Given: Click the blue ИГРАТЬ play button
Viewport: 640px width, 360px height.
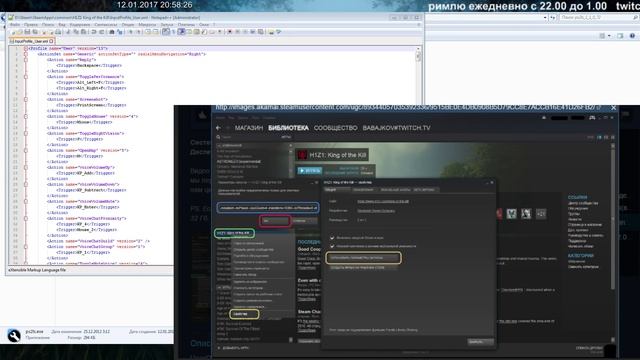Looking at the screenshot, I should (x=310, y=170).
